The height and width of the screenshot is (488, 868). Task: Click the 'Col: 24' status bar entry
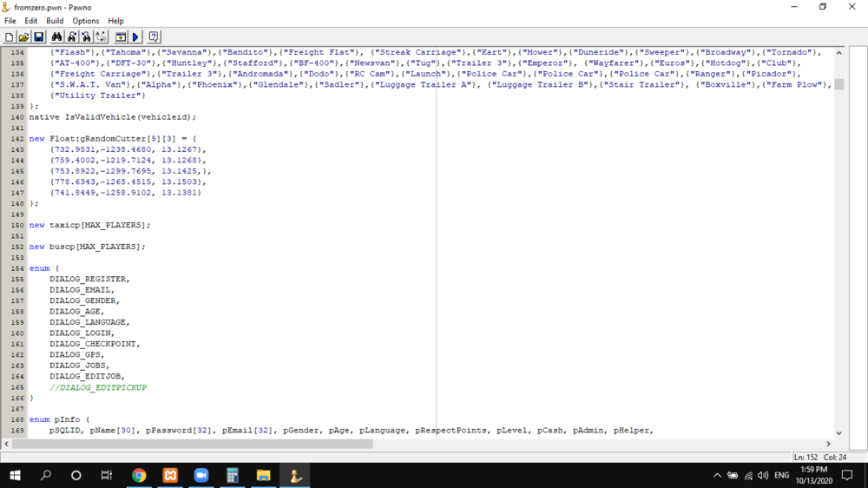835,458
